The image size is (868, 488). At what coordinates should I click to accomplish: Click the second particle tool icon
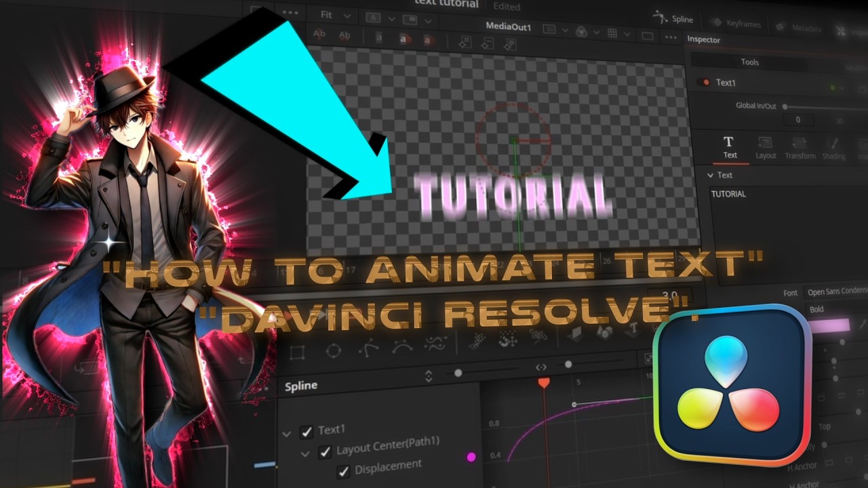click(x=509, y=338)
